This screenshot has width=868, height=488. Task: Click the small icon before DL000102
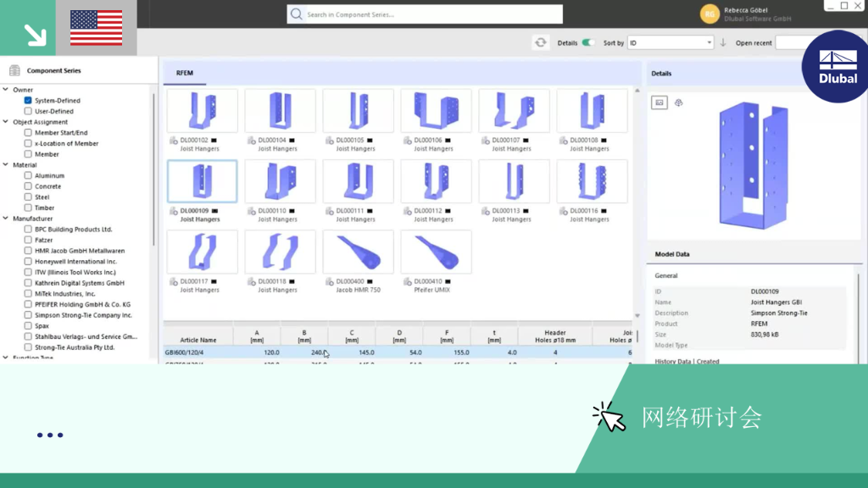pyautogui.click(x=173, y=141)
